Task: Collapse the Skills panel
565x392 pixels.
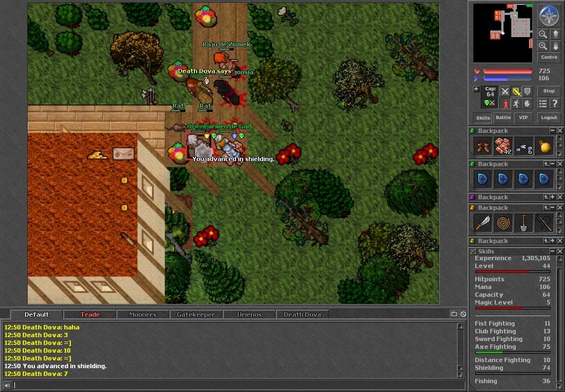Action: (x=552, y=251)
